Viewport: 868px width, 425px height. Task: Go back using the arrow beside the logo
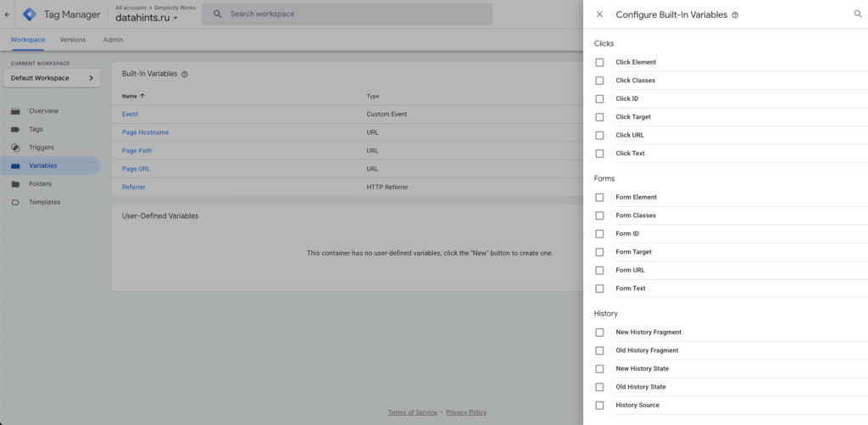pyautogui.click(x=7, y=14)
